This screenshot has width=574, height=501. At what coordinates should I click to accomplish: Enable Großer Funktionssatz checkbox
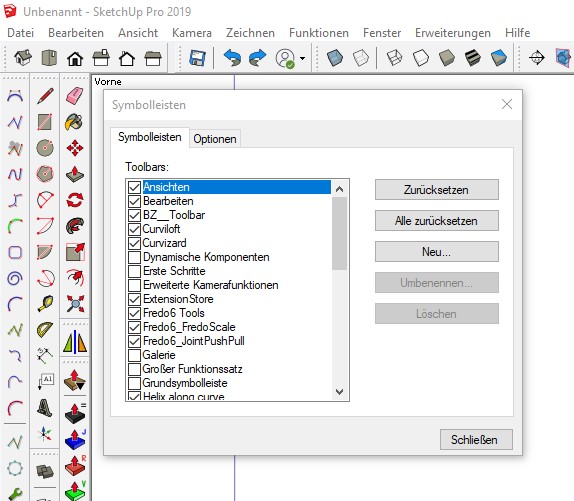(134, 369)
